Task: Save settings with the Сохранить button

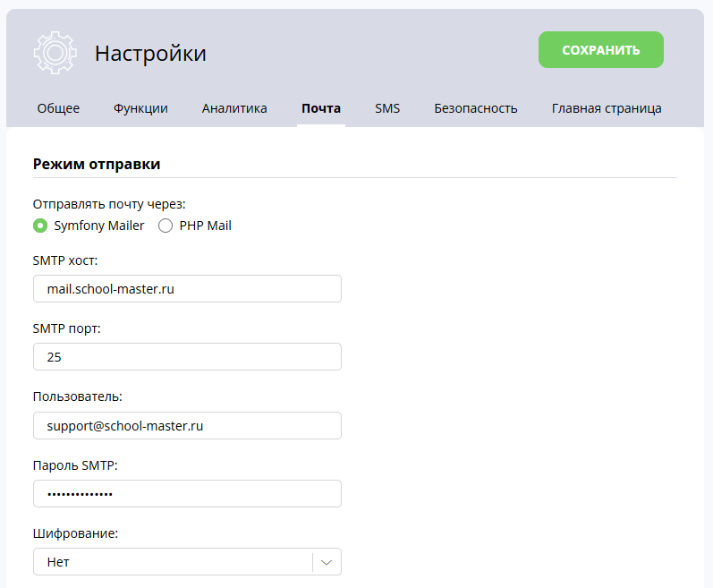Action: (x=600, y=49)
